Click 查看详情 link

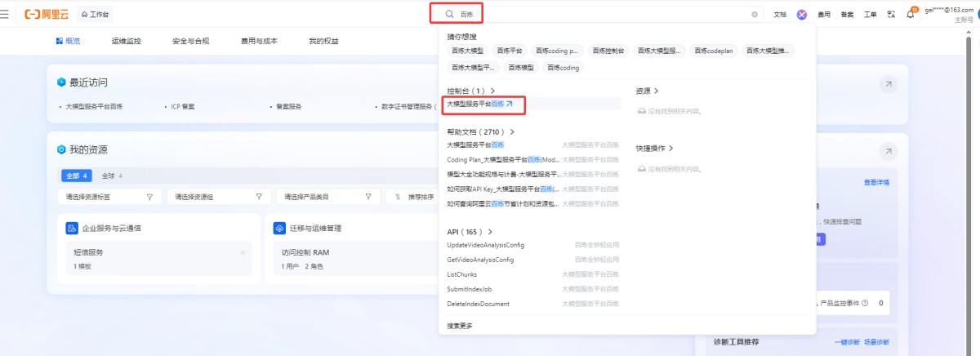[877, 182]
